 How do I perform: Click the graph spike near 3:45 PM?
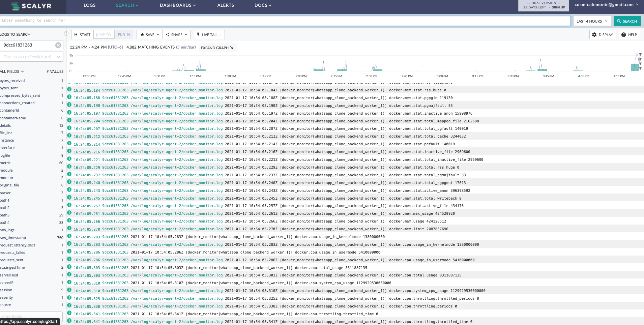pyautogui.click(x=540, y=65)
